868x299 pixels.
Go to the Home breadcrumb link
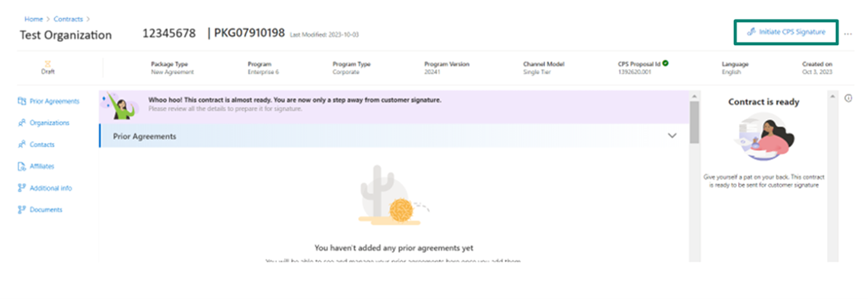click(x=33, y=20)
